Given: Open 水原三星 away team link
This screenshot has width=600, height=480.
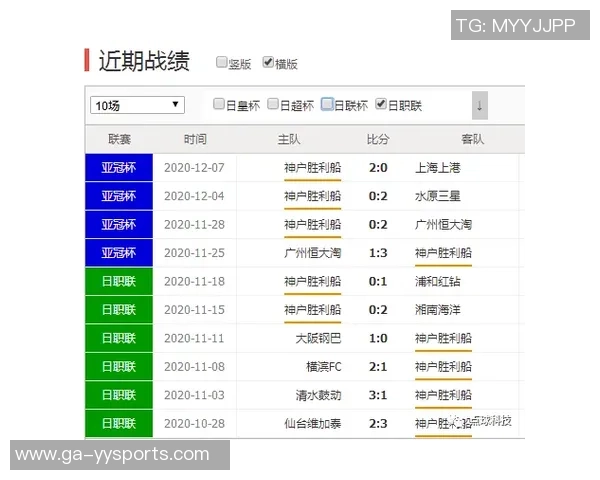Looking at the screenshot, I should [x=437, y=196].
